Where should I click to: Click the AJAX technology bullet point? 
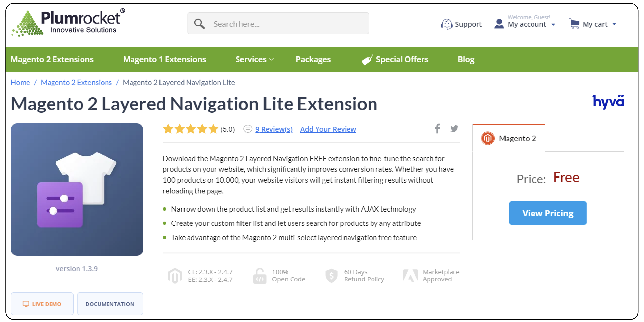point(293,209)
